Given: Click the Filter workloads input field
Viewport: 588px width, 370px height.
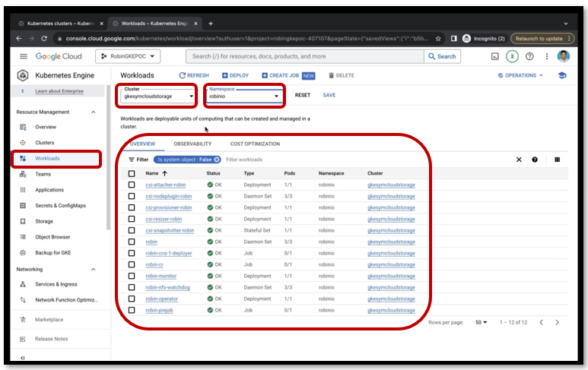Looking at the screenshot, I should [x=244, y=160].
